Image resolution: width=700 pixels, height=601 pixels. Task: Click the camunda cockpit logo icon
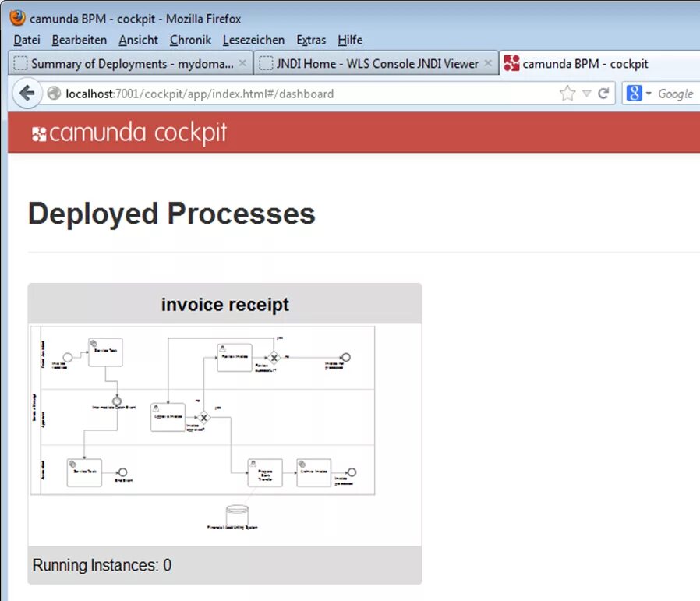click(x=39, y=134)
